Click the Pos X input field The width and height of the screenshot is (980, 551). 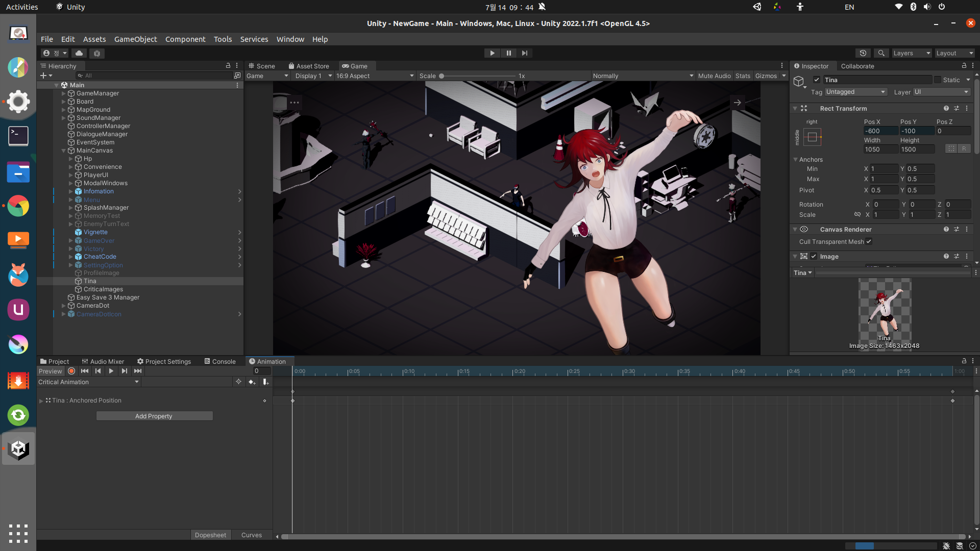click(880, 131)
